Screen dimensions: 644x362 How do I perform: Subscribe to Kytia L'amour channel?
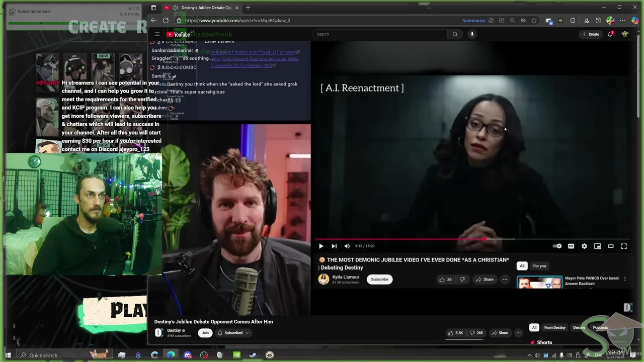pos(379,280)
